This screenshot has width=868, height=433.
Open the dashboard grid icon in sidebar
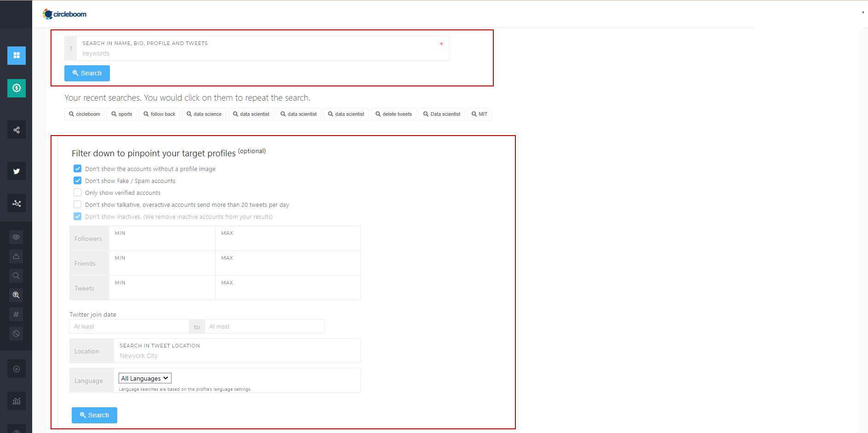point(17,56)
